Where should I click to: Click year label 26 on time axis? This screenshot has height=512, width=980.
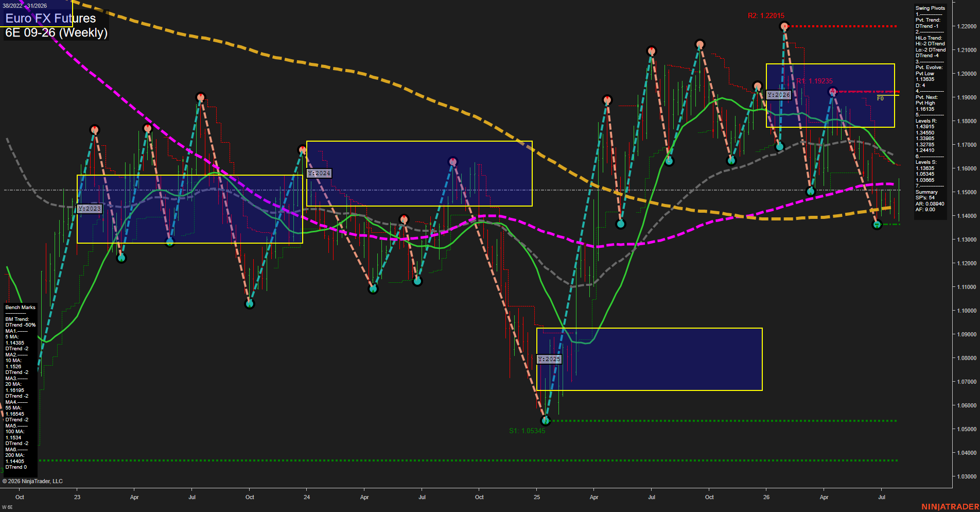point(766,497)
